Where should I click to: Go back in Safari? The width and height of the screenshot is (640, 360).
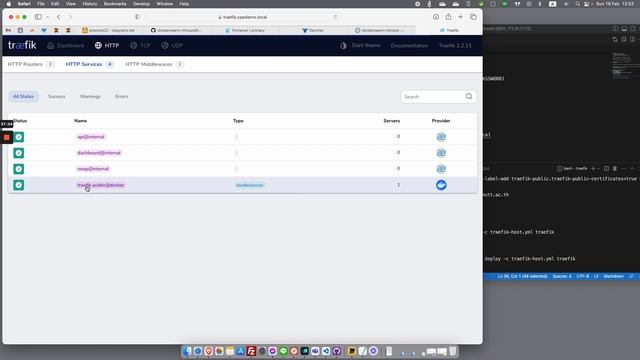pos(58,17)
